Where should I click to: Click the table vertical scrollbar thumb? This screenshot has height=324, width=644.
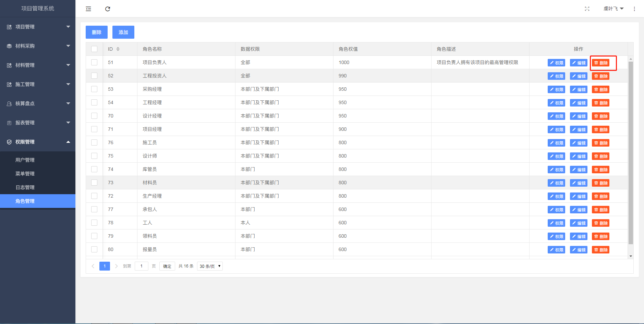[x=631, y=153]
